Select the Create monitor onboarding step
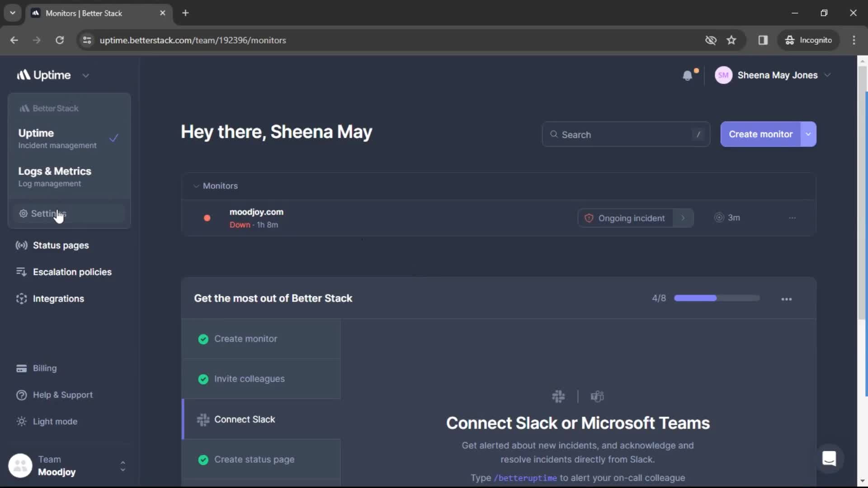The height and width of the screenshot is (488, 868). click(261, 339)
